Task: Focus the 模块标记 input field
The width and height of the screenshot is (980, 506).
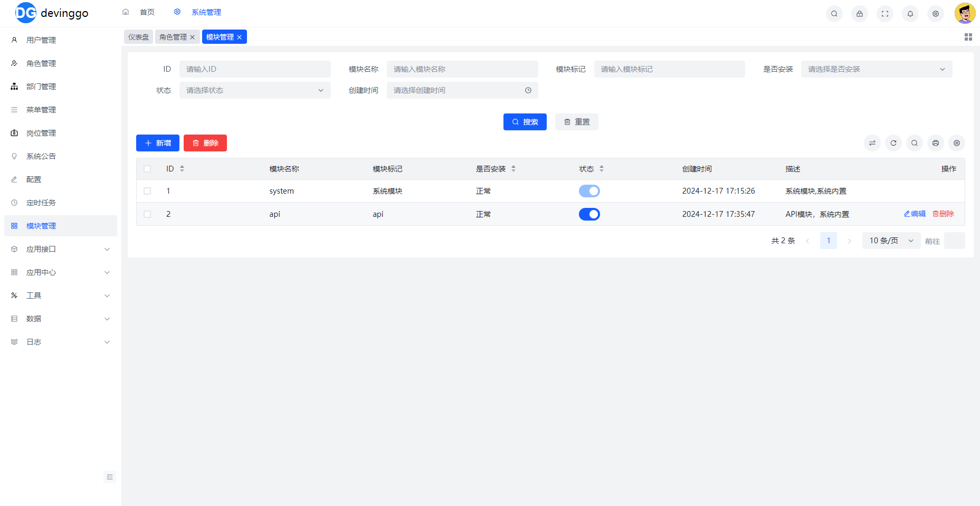Action: [670, 69]
